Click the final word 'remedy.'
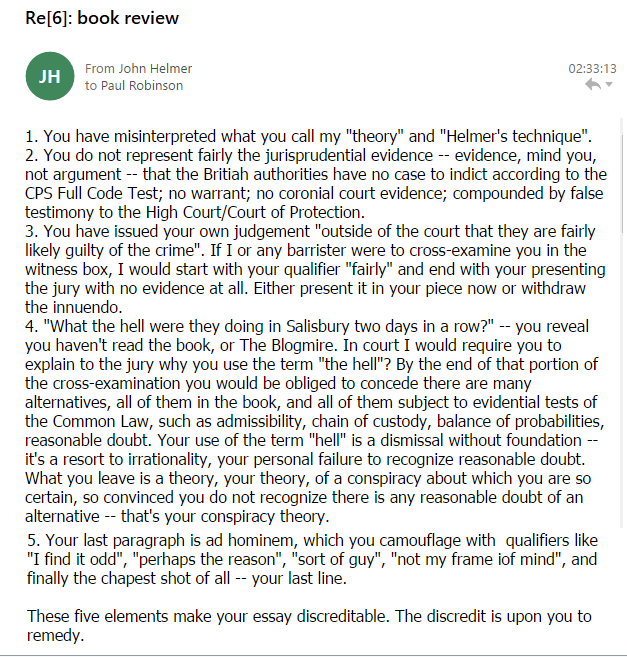627x657 pixels. coord(55,636)
